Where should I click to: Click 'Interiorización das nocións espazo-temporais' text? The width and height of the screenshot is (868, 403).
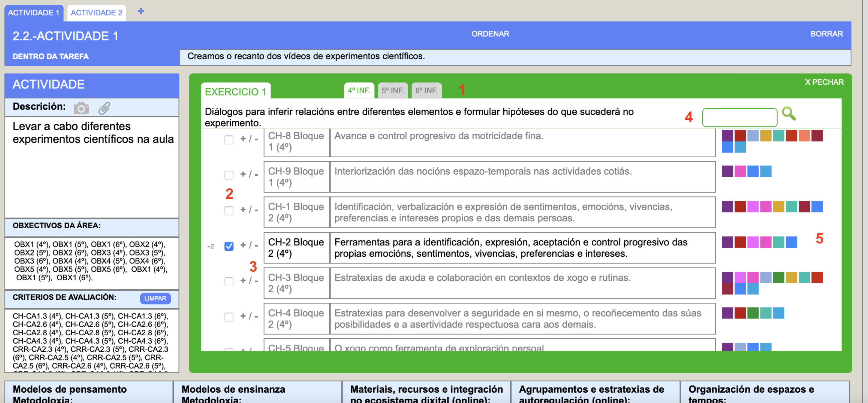483,171
